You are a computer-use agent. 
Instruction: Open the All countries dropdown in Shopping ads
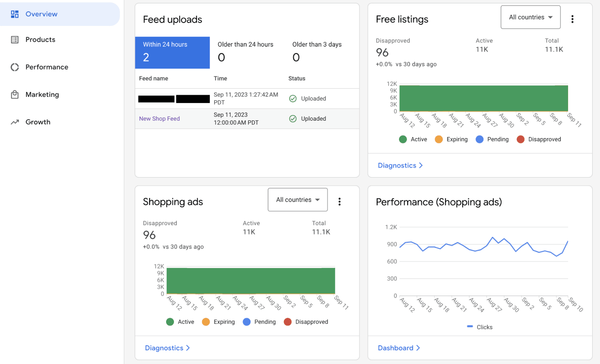(297, 200)
